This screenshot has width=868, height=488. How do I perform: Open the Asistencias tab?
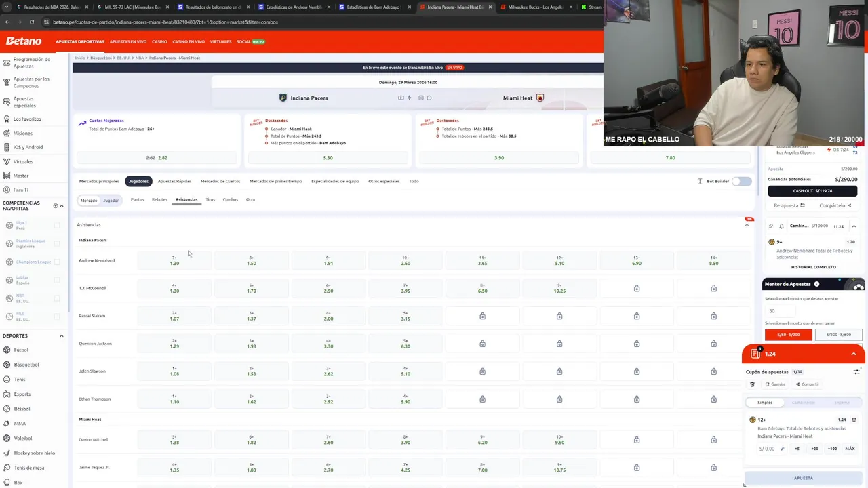tap(186, 199)
